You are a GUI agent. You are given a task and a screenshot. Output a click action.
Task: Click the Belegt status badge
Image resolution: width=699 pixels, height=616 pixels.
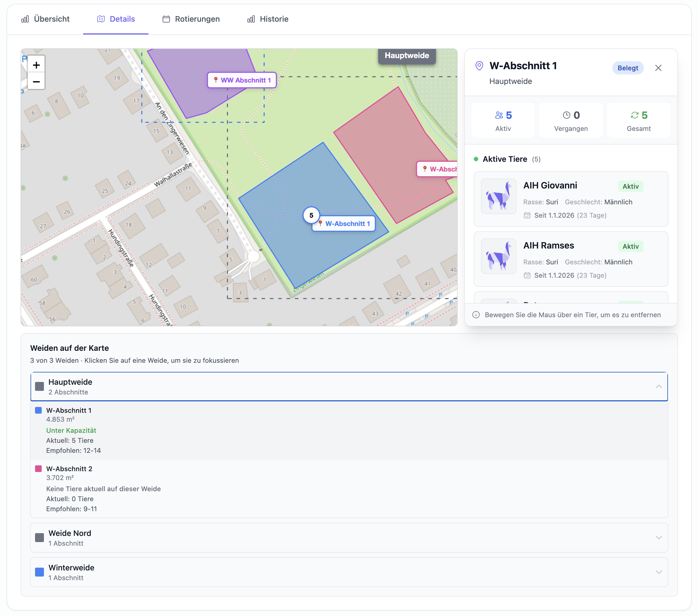628,68
